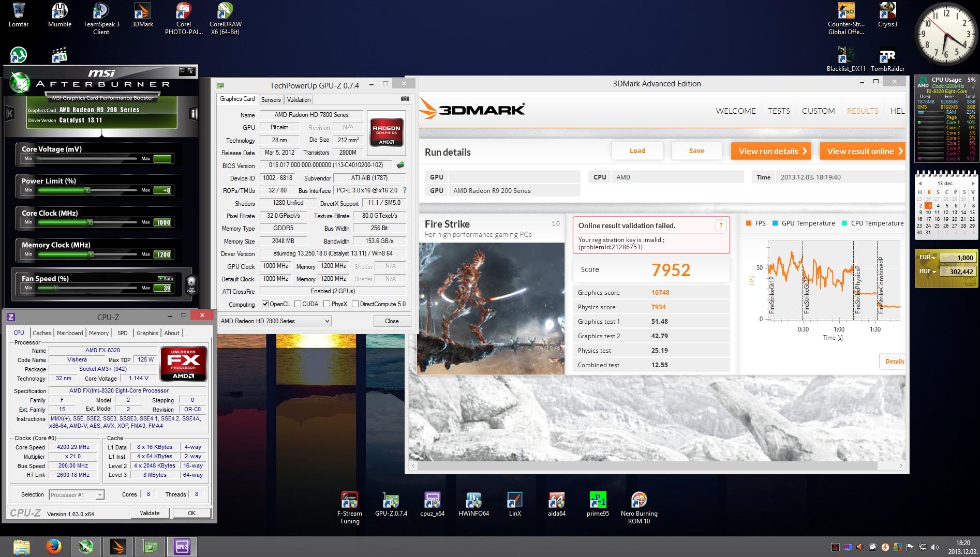Open the Processor selection dropdown in CPU-Z
This screenshot has width=980, height=557.
click(x=77, y=495)
